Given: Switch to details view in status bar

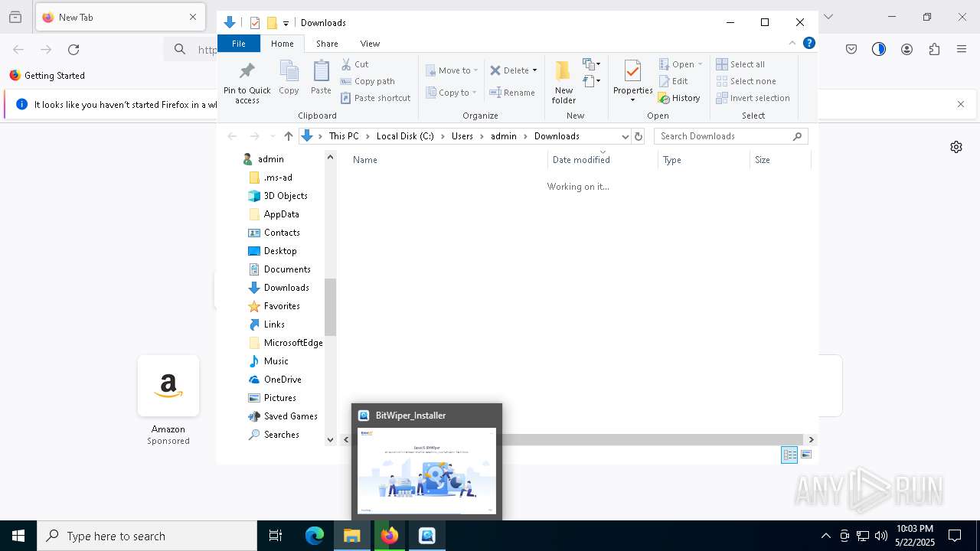Looking at the screenshot, I should click(789, 455).
